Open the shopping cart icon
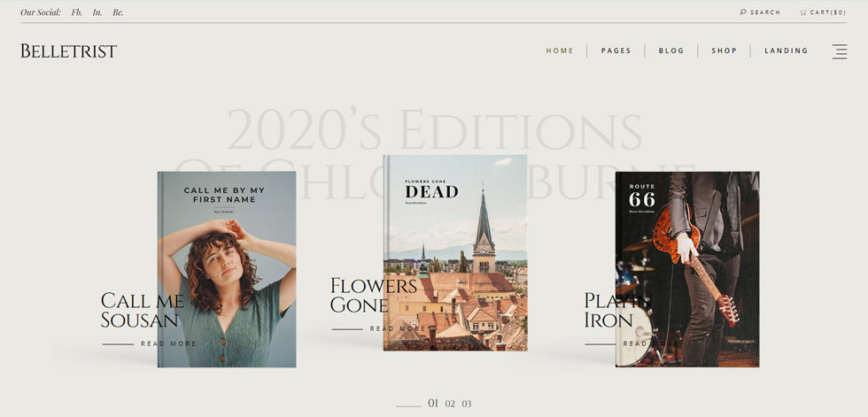Viewport: 868px width, 417px height. point(802,12)
